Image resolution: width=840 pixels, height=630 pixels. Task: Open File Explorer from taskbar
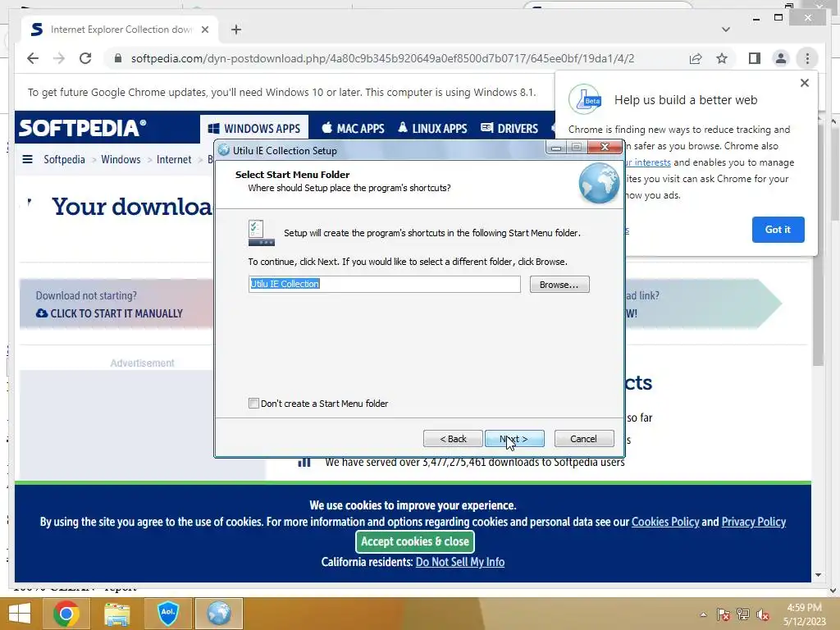pyautogui.click(x=116, y=614)
